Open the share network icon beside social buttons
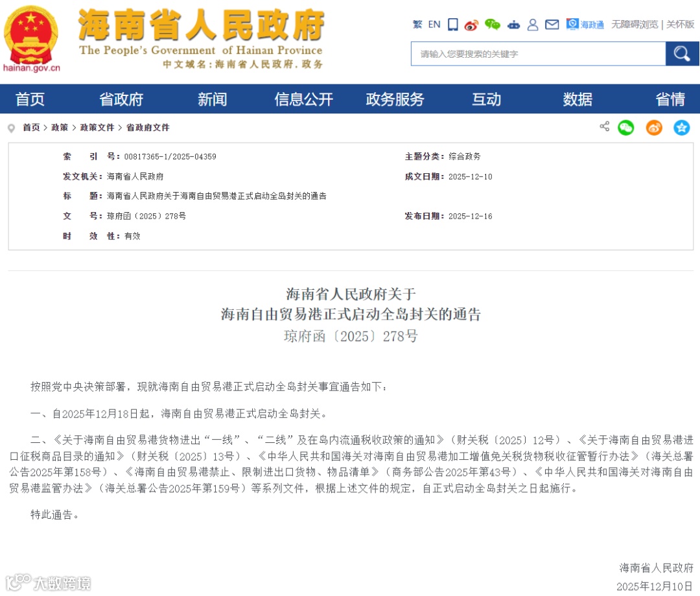Image resolution: width=700 pixels, height=596 pixels. click(604, 127)
